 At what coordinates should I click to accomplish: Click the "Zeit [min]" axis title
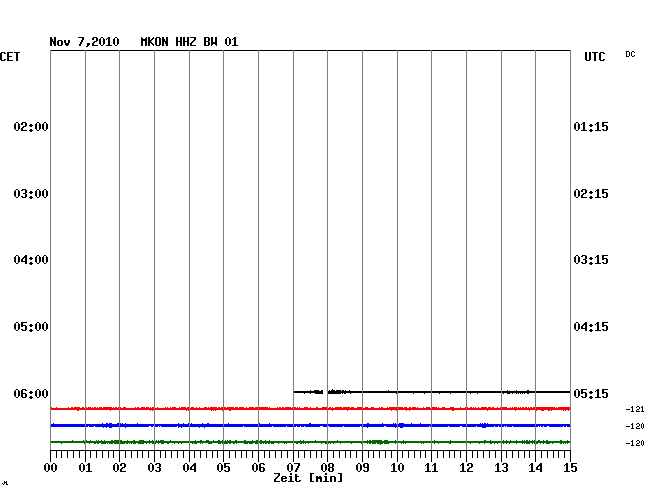(308, 478)
